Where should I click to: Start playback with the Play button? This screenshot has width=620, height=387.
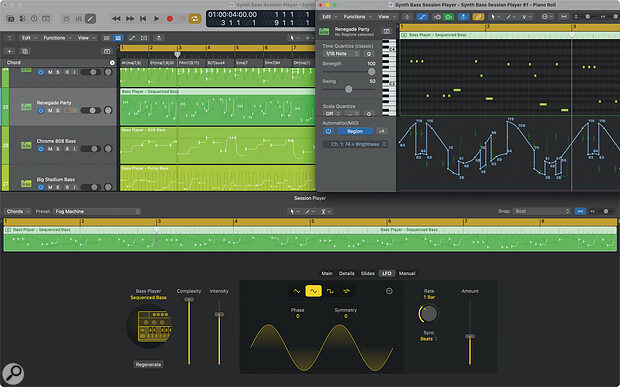[x=157, y=19]
